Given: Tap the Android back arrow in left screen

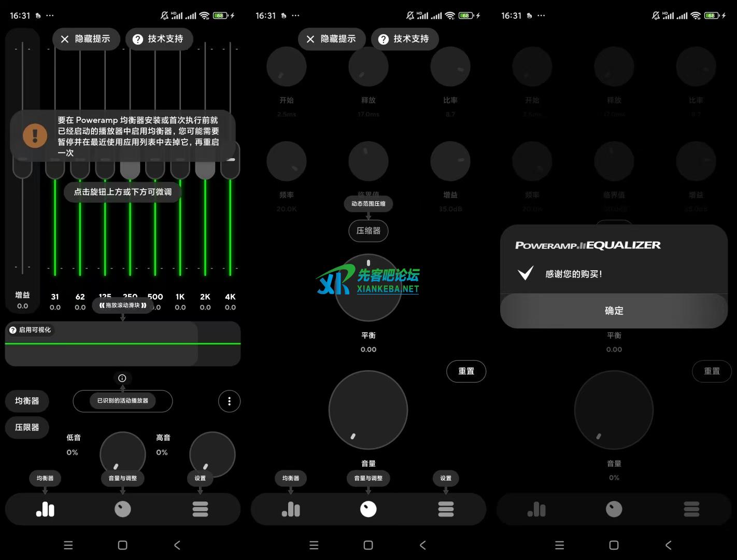Looking at the screenshot, I should point(177,545).
